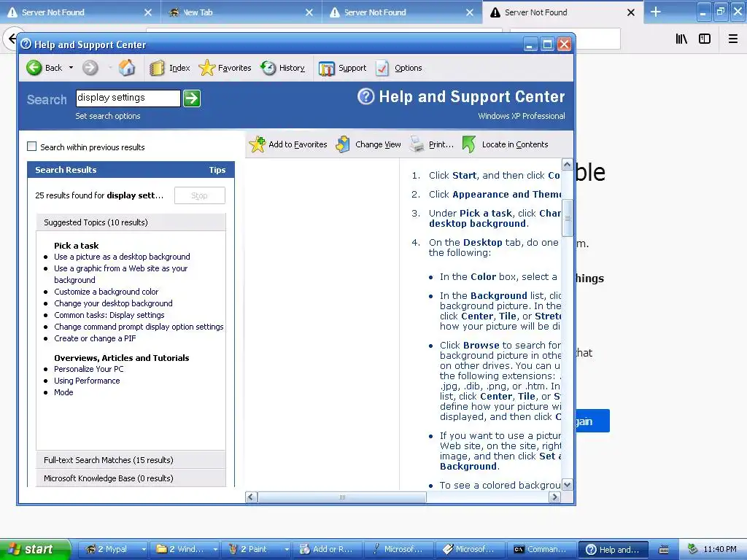Image resolution: width=747 pixels, height=560 pixels.
Task: Expand Microsoft Knowledge Base (0 results)
Action: pyautogui.click(x=131, y=478)
